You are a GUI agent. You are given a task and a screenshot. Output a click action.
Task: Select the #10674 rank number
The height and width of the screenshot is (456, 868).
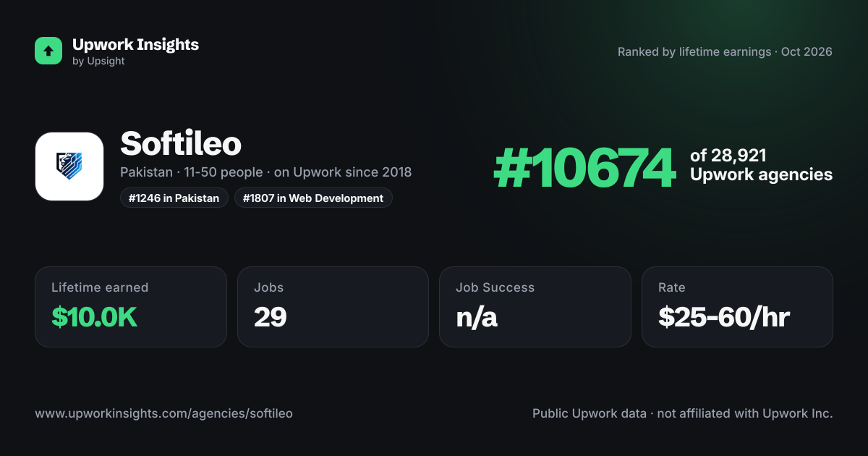click(x=584, y=167)
